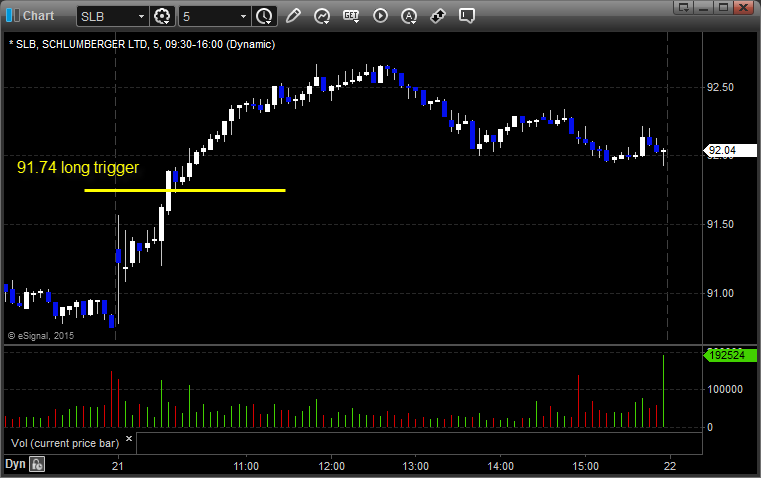
Task: Click the '91.74 long trigger' text annotation
Action: 78,167
